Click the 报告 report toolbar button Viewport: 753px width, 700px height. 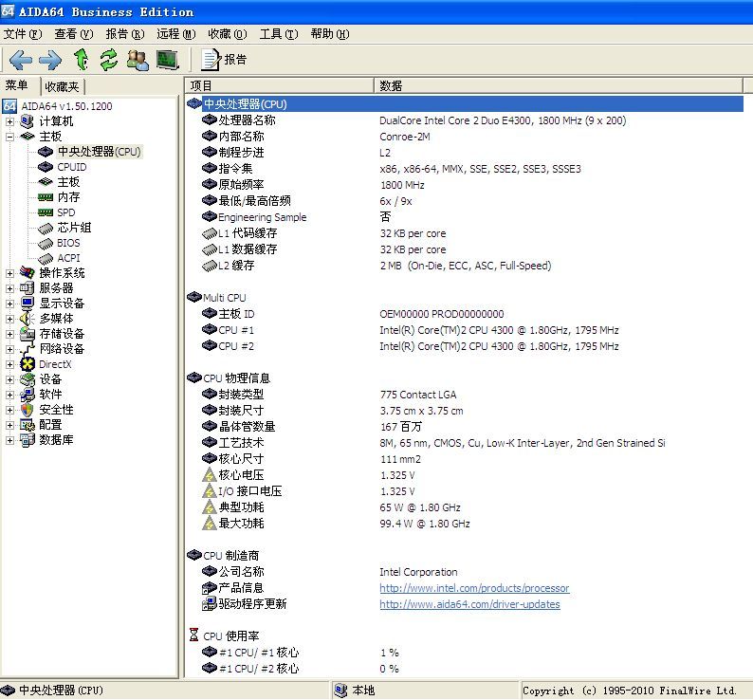(224, 60)
